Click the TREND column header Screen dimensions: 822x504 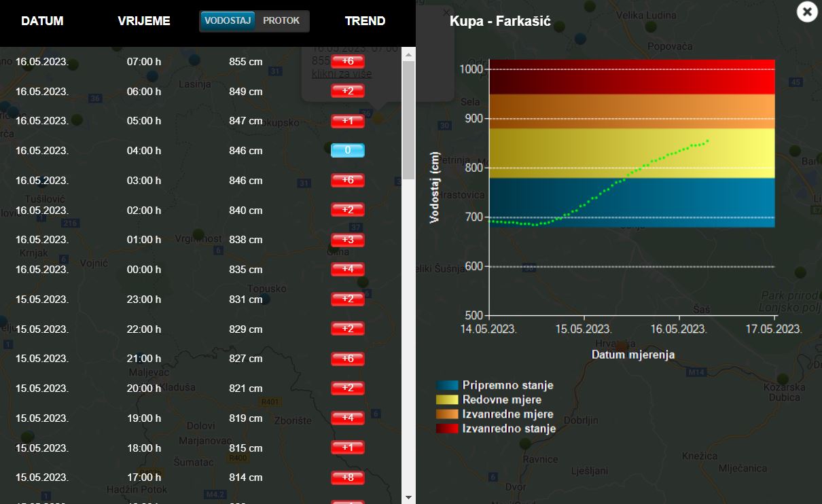click(365, 21)
